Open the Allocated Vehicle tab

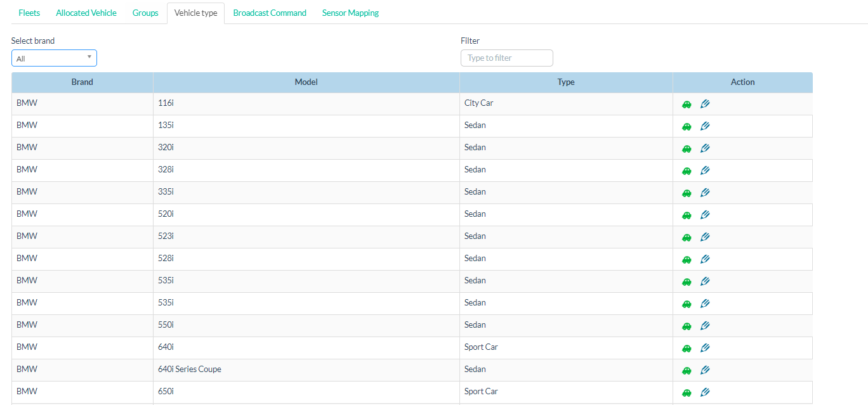pyautogui.click(x=86, y=13)
